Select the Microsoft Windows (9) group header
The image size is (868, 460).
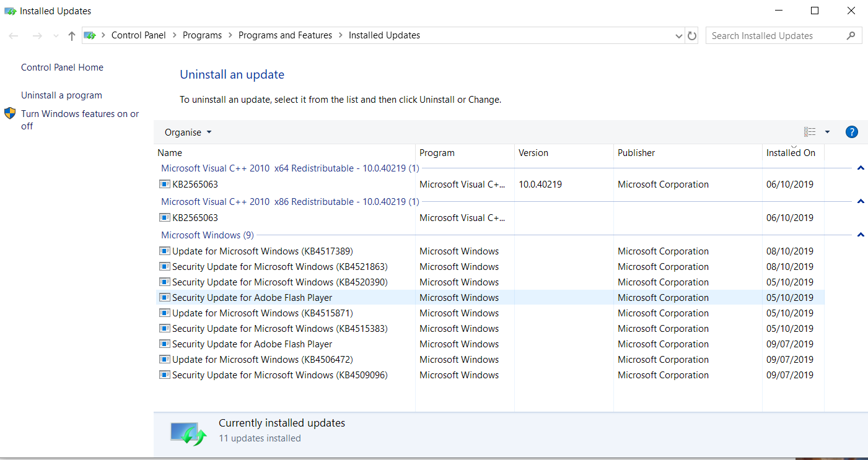tap(208, 235)
